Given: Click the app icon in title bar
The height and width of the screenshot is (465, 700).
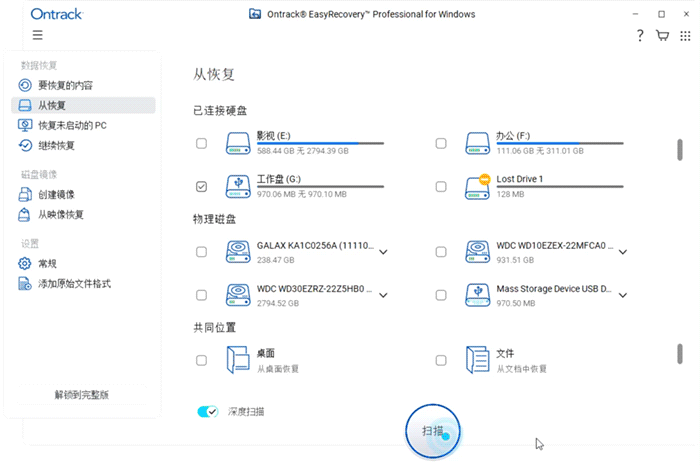Looking at the screenshot, I should tap(255, 14).
